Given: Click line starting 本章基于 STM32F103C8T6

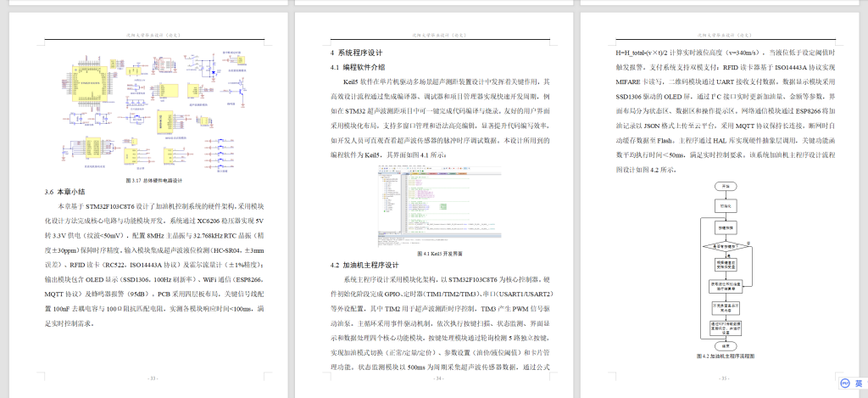Looking at the screenshot, I should pyautogui.click(x=161, y=205).
